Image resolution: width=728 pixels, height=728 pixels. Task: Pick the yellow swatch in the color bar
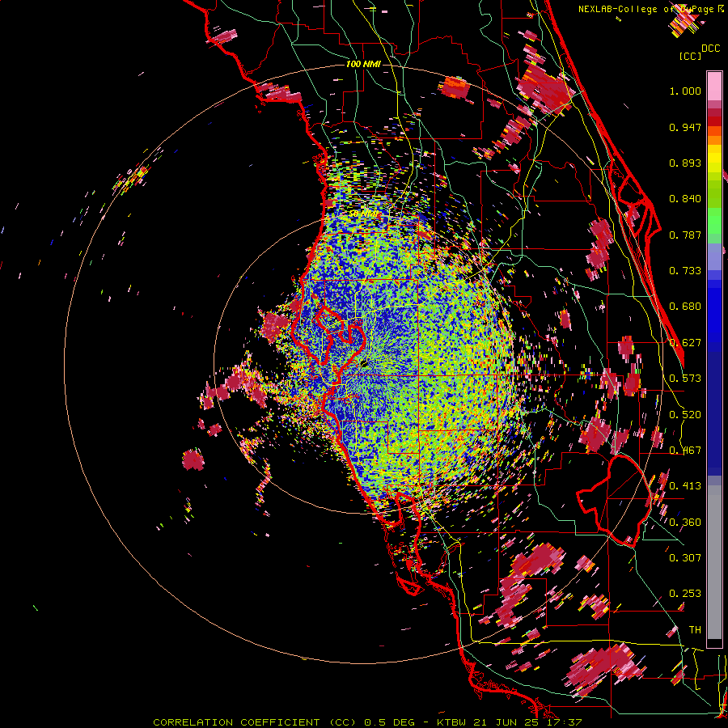[x=714, y=159]
